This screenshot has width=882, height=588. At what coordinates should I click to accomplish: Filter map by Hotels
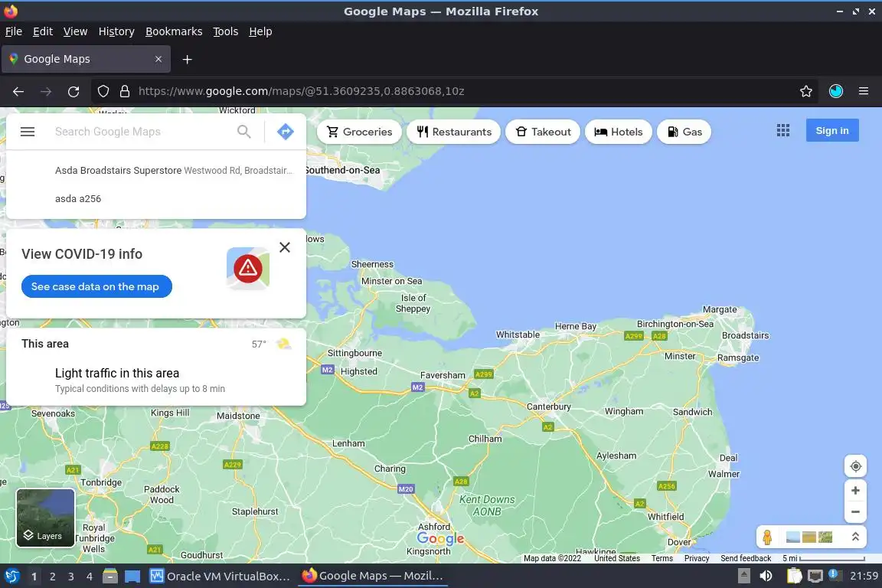pyautogui.click(x=618, y=132)
